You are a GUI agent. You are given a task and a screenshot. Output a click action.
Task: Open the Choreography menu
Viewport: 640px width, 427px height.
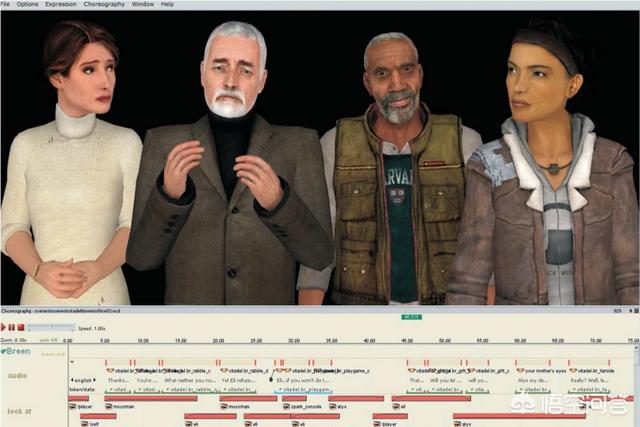[x=104, y=4]
